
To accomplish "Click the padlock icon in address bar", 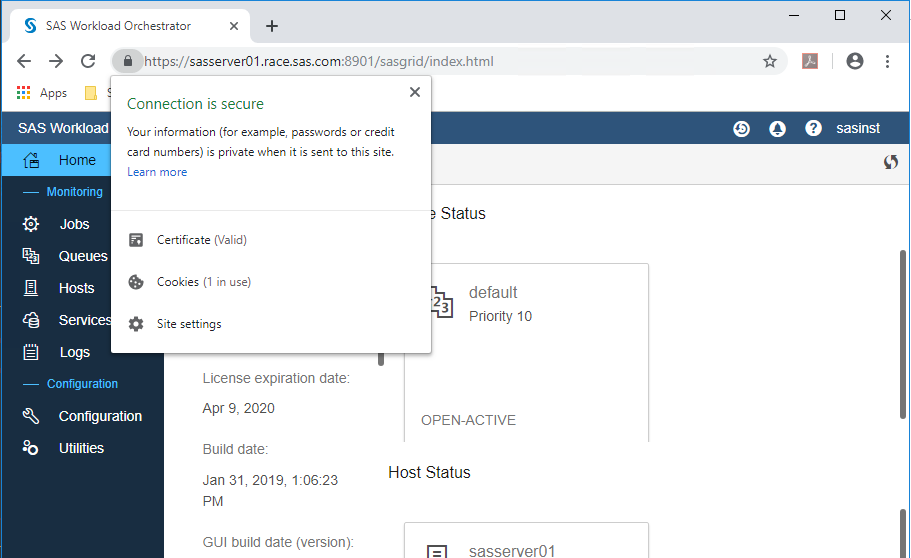I will 127,61.
